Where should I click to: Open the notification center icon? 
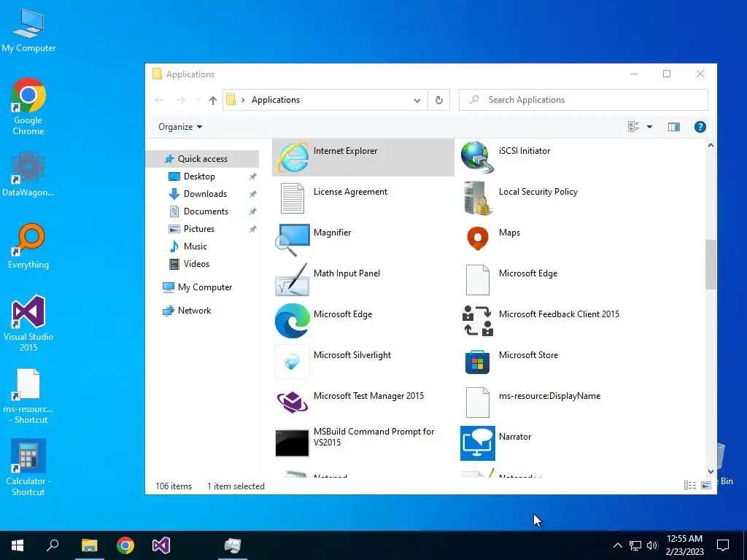tap(723, 545)
